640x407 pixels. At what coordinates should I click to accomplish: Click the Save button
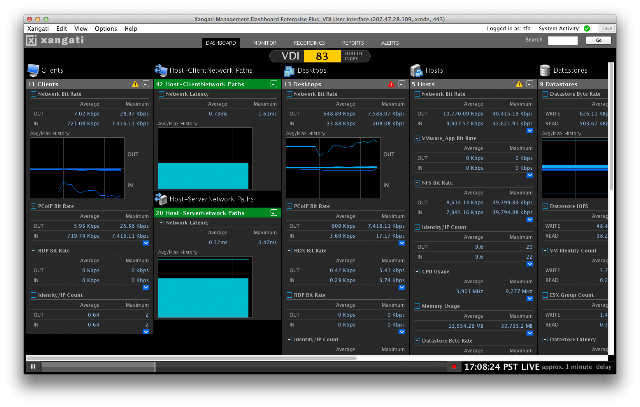[x=607, y=28]
